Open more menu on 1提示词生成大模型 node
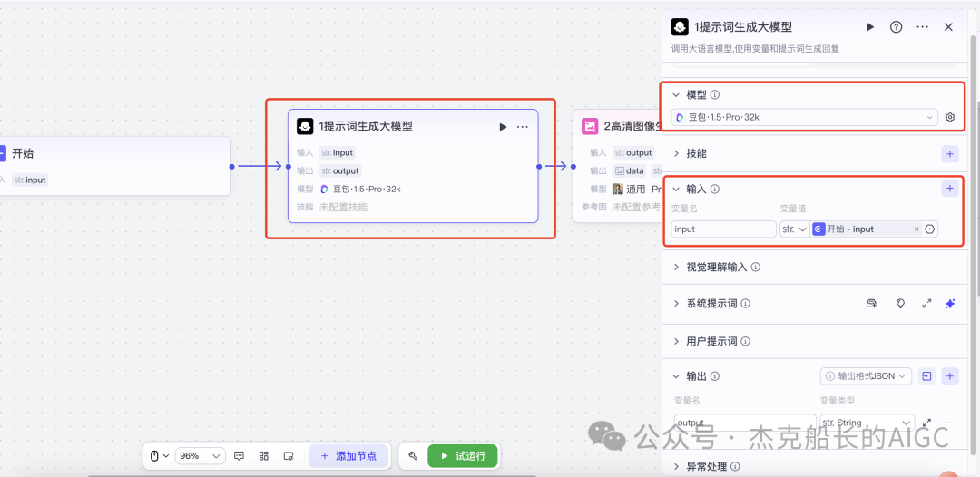980x477 pixels. pyautogui.click(x=523, y=127)
